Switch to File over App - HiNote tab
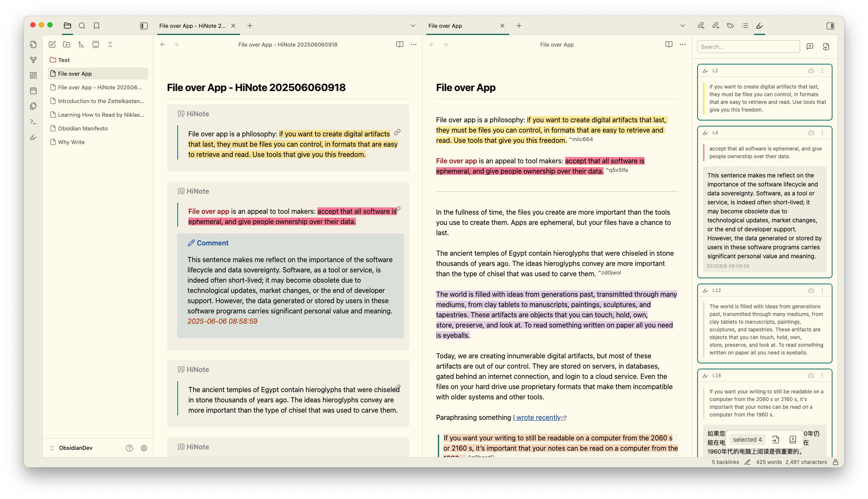868x499 pixels. tap(192, 26)
